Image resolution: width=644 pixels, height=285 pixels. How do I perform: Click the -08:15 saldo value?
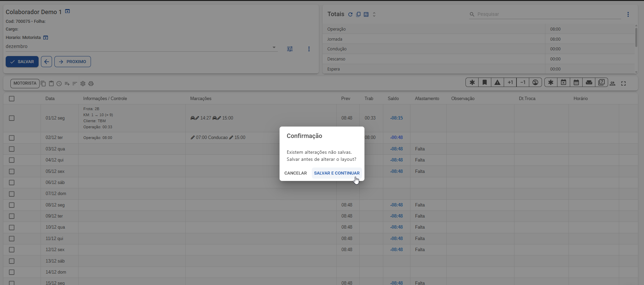pos(396,118)
